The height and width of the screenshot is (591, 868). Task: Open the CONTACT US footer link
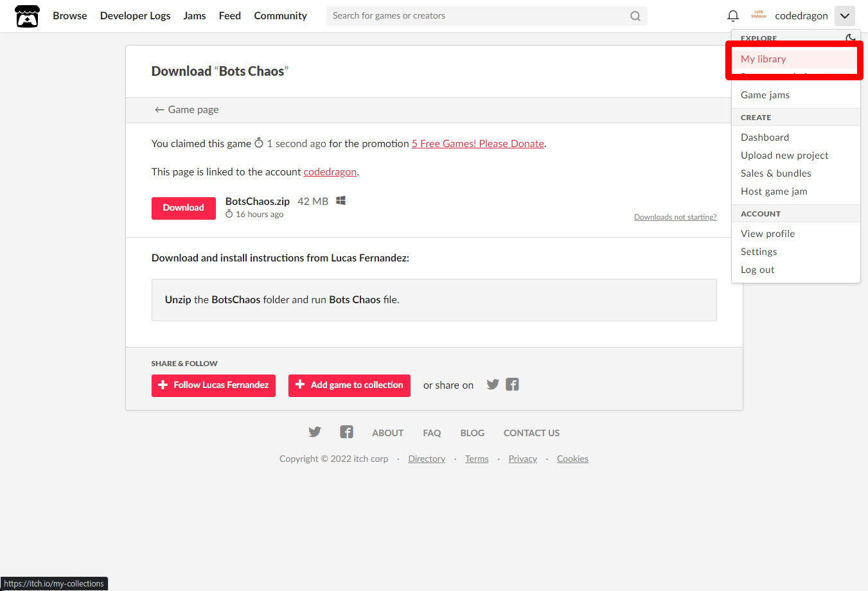click(x=531, y=433)
